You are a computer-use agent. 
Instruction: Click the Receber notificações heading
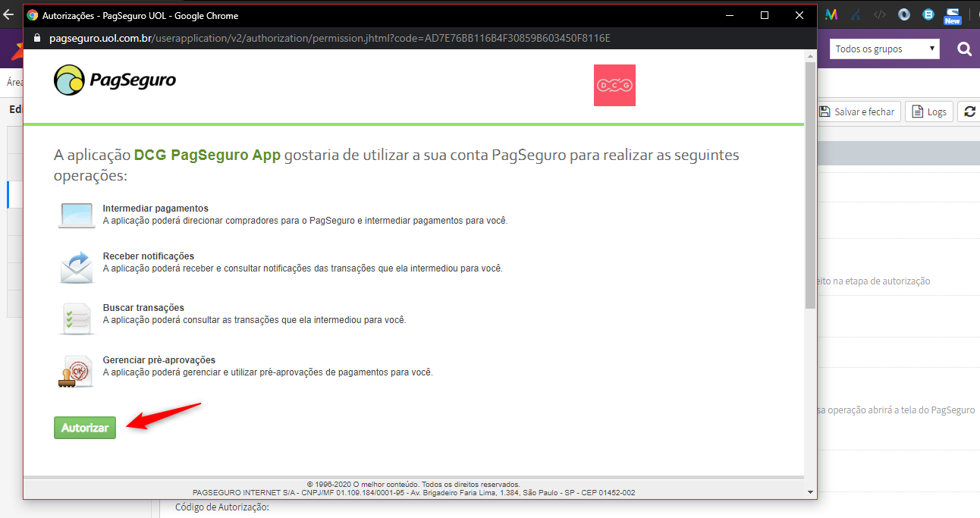149,256
